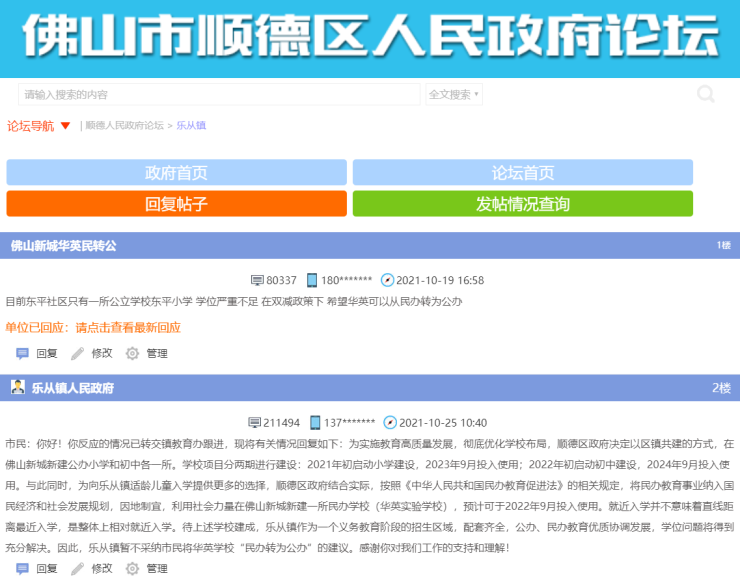This screenshot has width=740, height=582.
Task: Open 顺德人民政府论坛 breadcrumb link
Action: 124,126
